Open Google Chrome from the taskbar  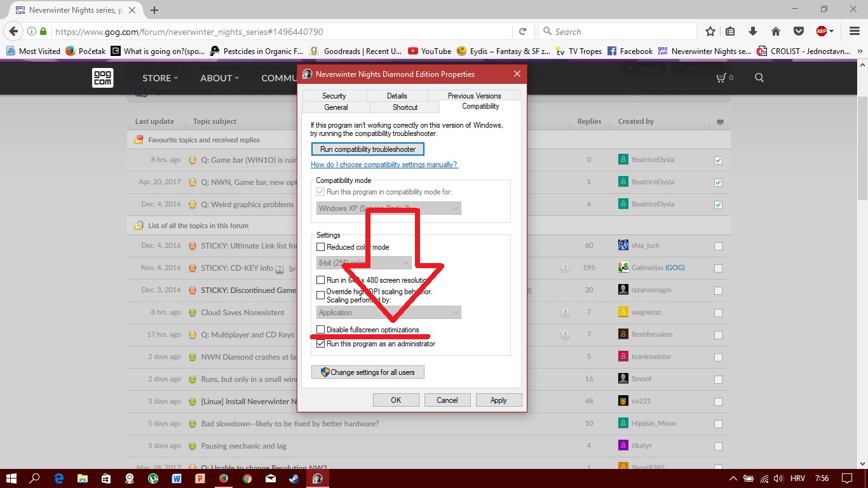(247, 478)
